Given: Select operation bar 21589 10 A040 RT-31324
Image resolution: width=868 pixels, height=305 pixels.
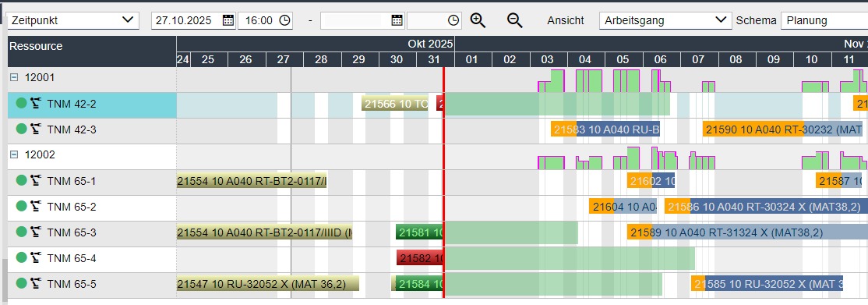Looking at the screenshot, I should click(x=748, y=232).
